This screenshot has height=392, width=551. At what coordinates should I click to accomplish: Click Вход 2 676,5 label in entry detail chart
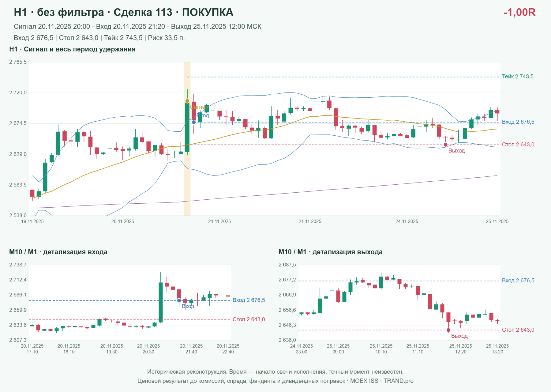point(249,300)
